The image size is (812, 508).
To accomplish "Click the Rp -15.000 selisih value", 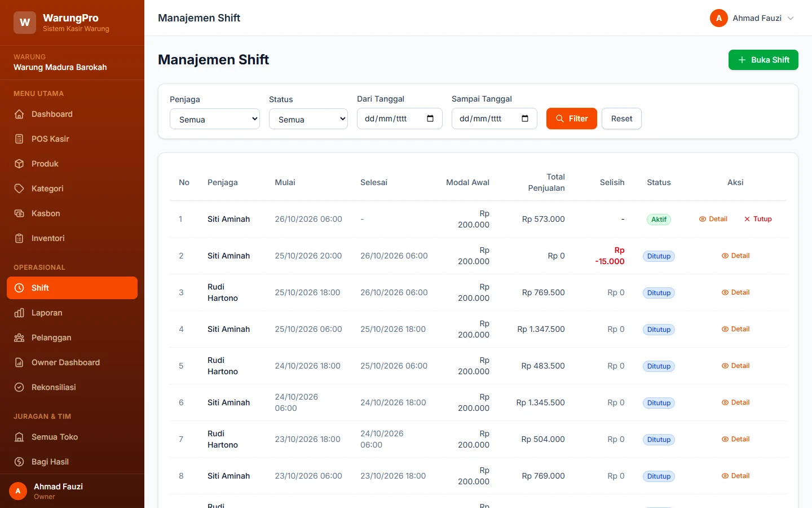I will coord(610,256).
